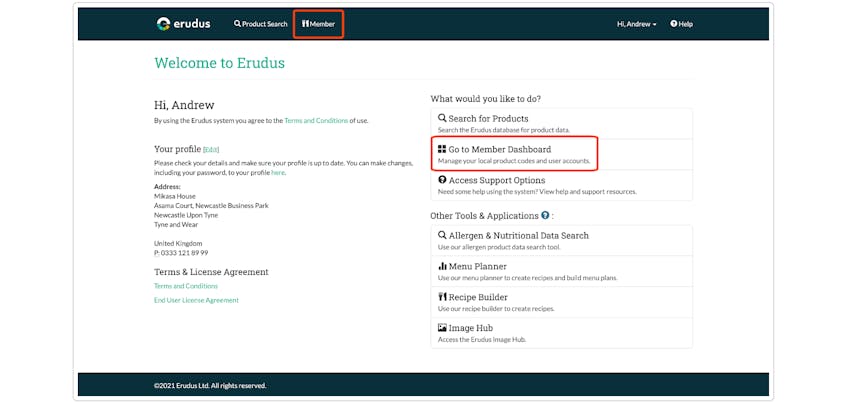Click the Product Search magnifier icon
Image resolution: width=850 pixels, height=408 pixels.
point(237,24)
